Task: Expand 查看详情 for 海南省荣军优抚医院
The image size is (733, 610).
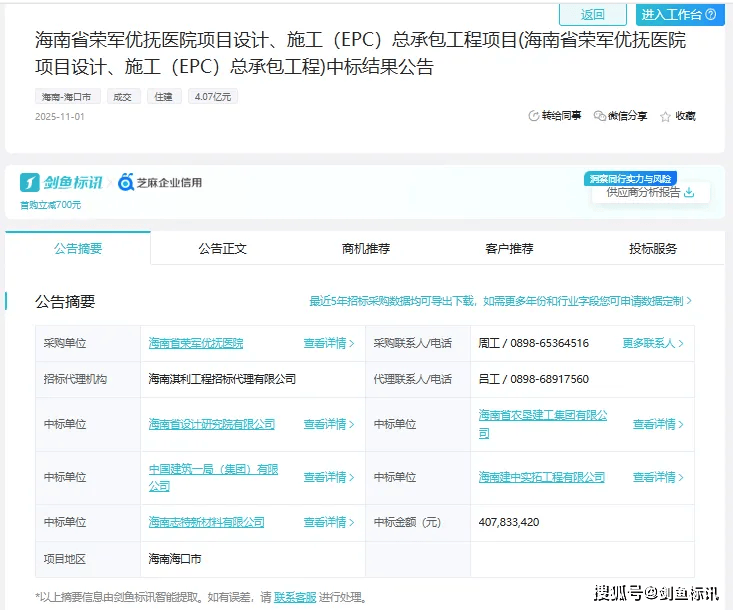Action: [x=329, y=343]
